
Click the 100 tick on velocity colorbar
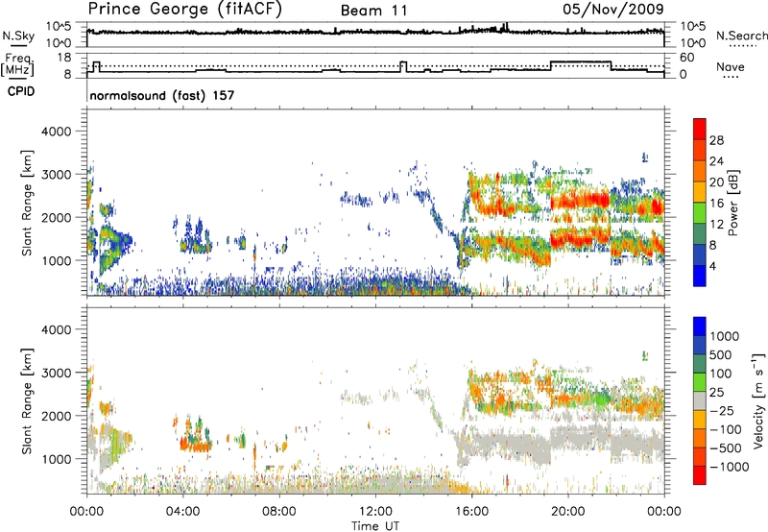(721, 374)
